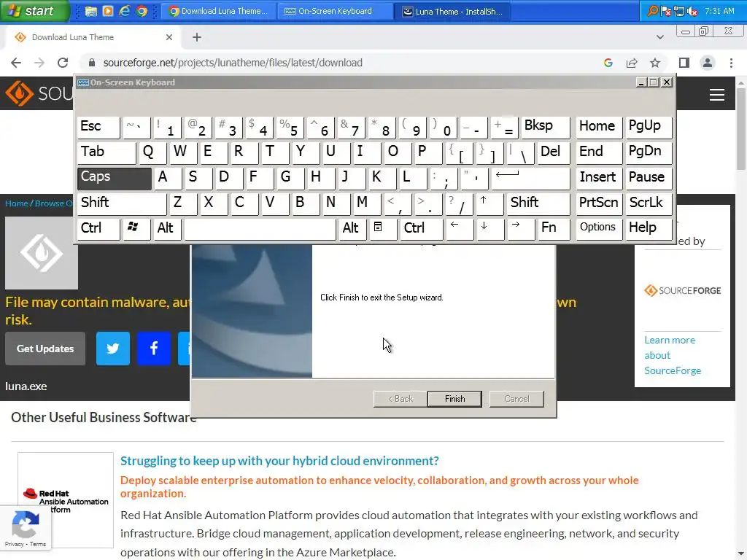The height and width of the screenshot is (560, 747).
Task: Open the media player quick launch icon
Action: 108,11
